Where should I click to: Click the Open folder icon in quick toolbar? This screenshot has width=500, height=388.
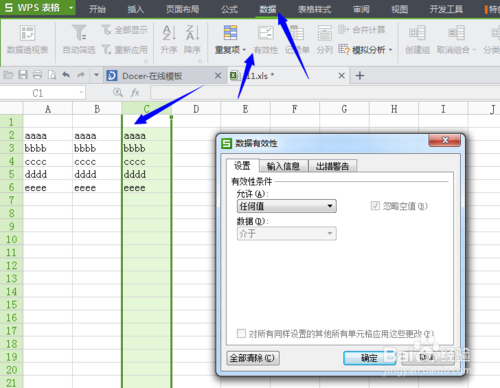coord(8,75)
